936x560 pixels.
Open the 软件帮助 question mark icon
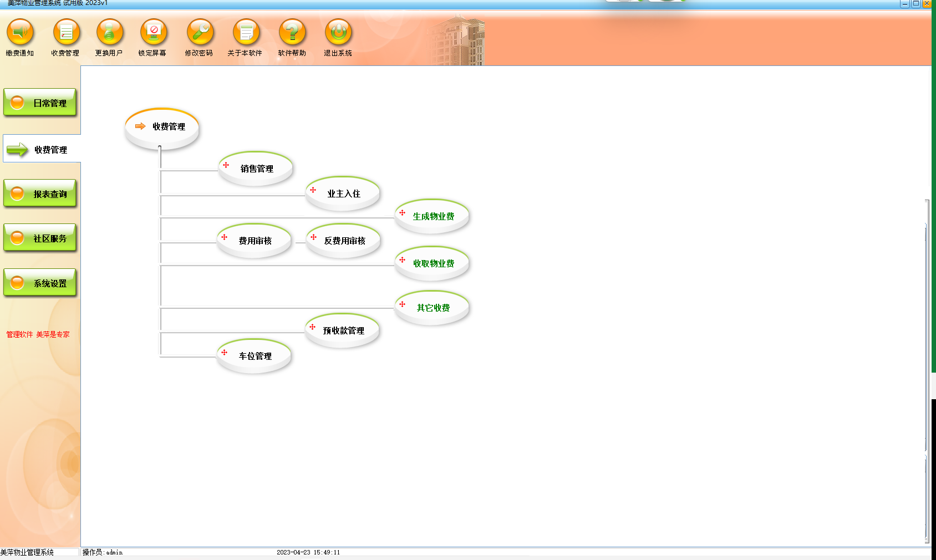pyautogui.click(x=292, y=33)
